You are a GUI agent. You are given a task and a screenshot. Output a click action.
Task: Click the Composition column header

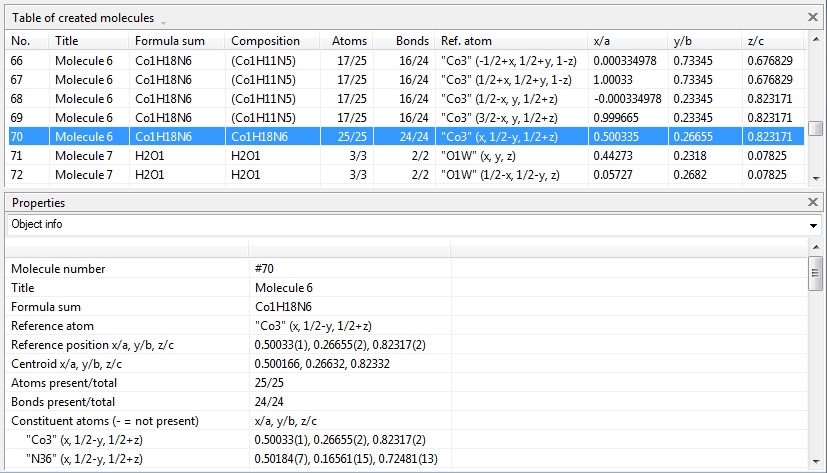[265, 41]
